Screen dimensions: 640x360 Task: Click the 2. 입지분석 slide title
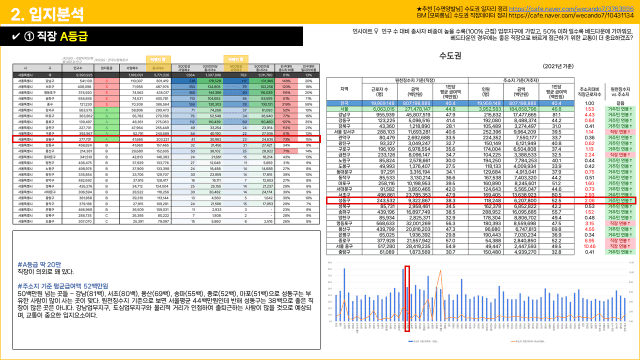(x=47, y=15)
